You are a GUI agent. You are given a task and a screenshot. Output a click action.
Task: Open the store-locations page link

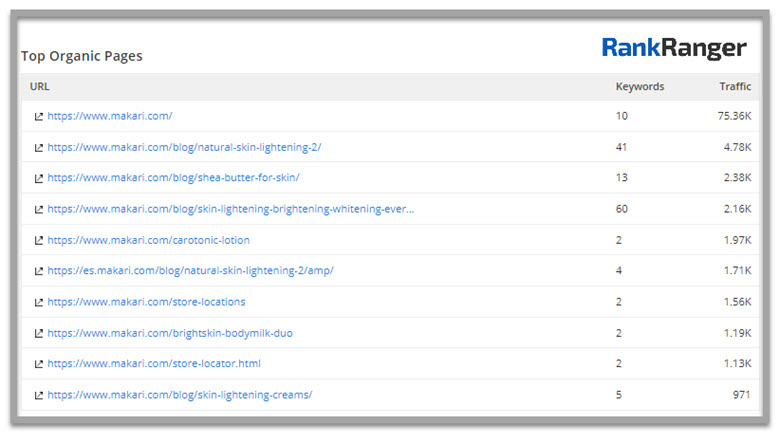pos(146,302)
